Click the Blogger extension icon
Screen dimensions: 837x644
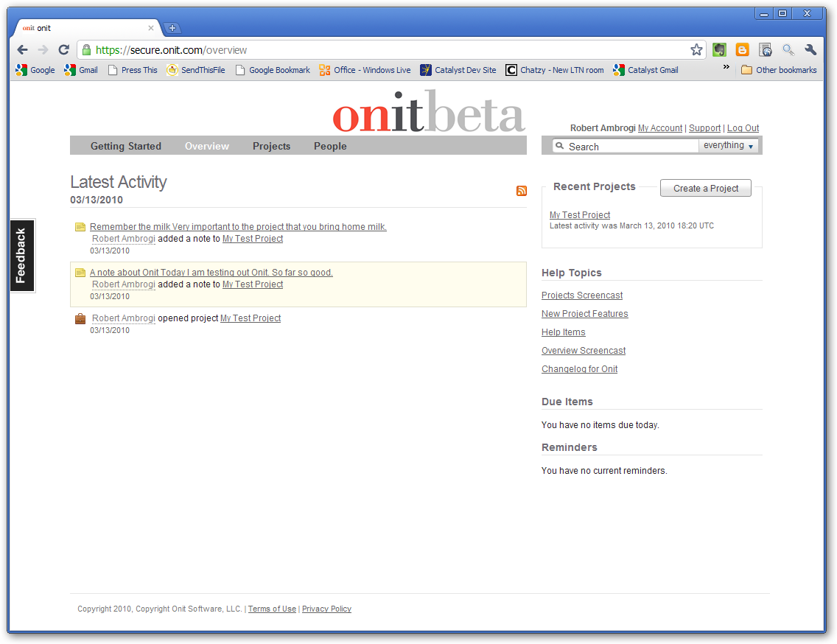(x=742, y=49)
